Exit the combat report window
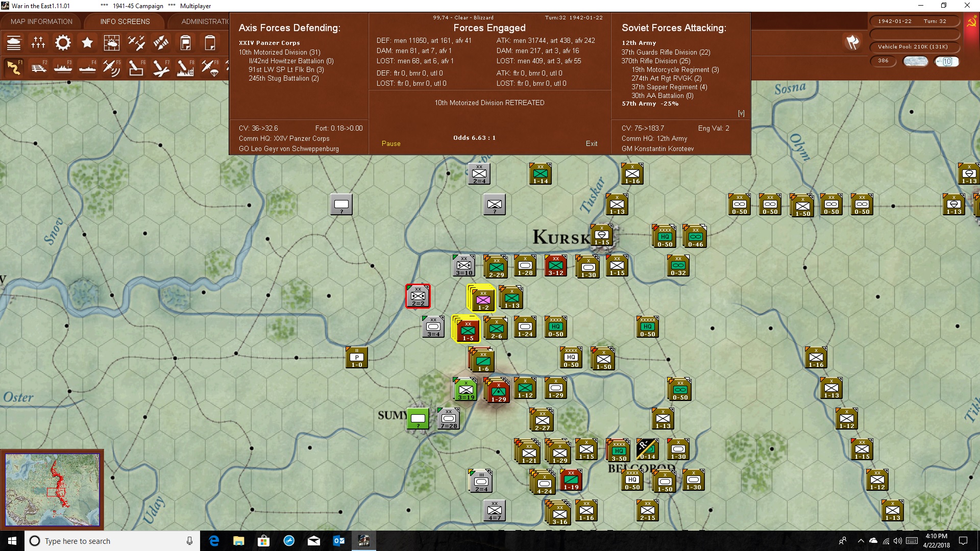 (592, 144)
